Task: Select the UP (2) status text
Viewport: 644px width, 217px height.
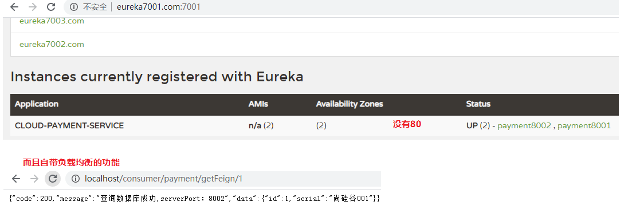Action: pyautogui.click(x=478, y=125)
